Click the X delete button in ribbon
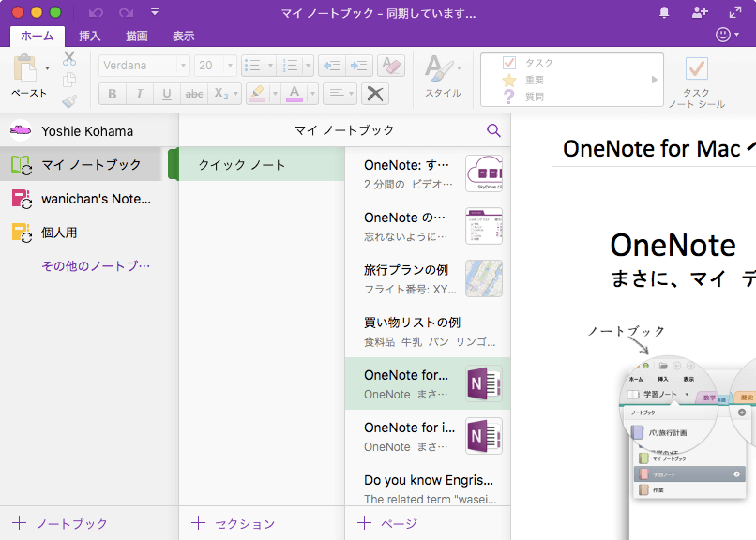This screenshot has height=540, width=756. tap(375, 94)
